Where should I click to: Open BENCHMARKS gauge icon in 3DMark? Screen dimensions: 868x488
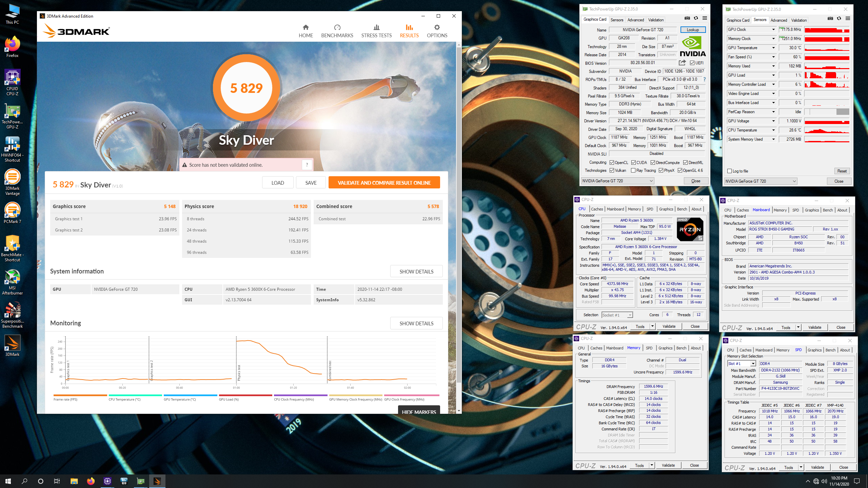coord(337,27)
